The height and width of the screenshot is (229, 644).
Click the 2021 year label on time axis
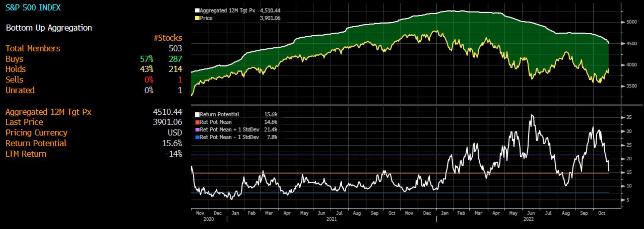point(331,219)
